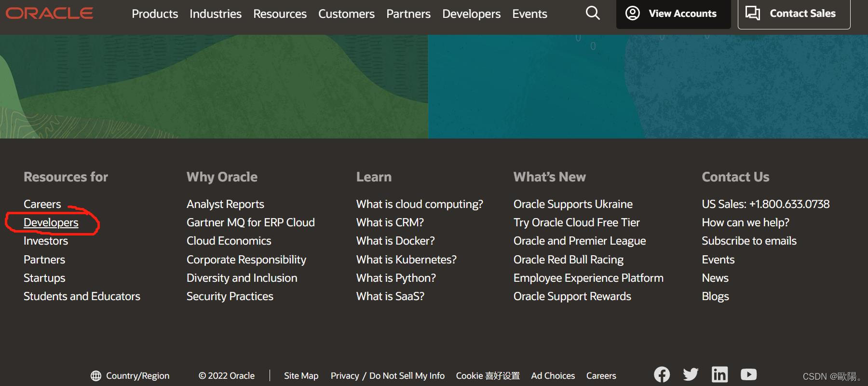Open Country/Region selector
The image size is (868, 386).
click(x=130, y=376)
